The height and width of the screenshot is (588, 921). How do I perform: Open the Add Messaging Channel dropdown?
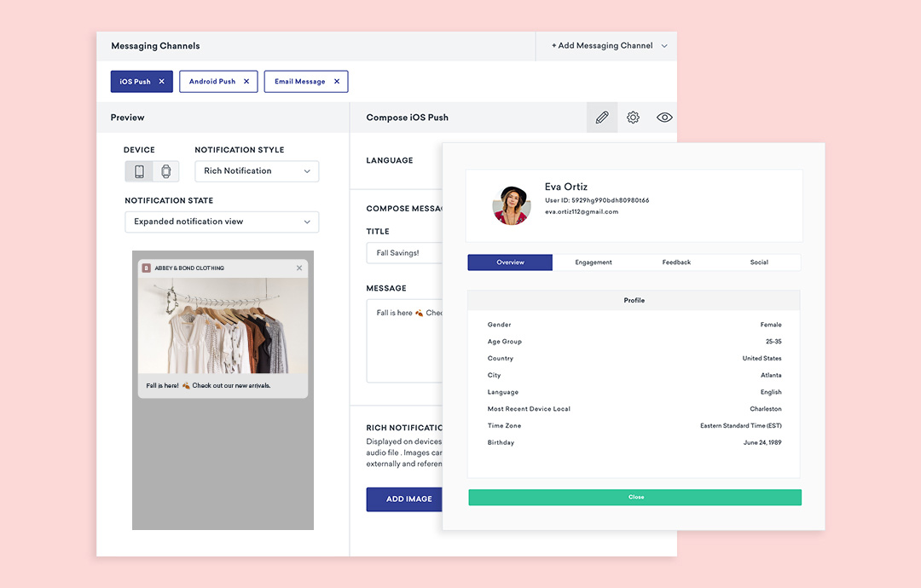click(609, 46)
